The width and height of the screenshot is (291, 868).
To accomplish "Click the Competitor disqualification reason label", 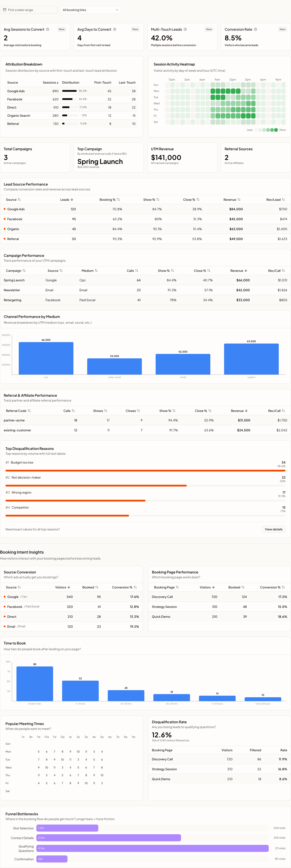I will (20, 507).
